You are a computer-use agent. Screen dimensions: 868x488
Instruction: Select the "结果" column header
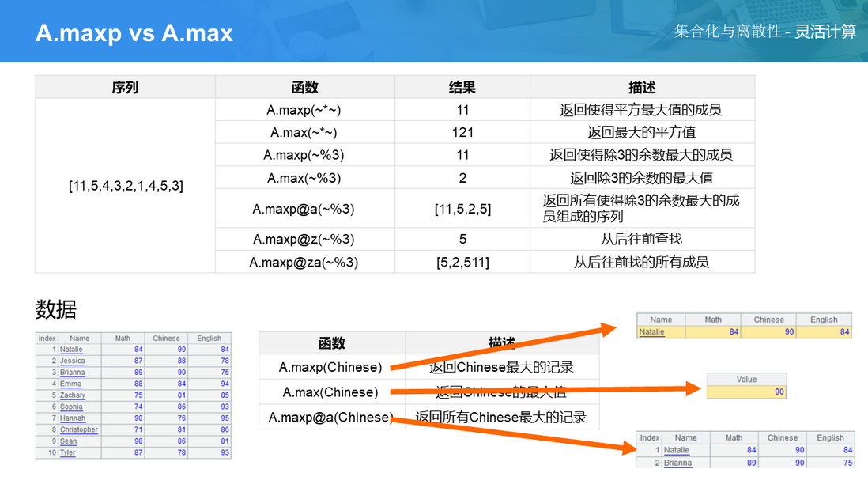coord(462,88)
